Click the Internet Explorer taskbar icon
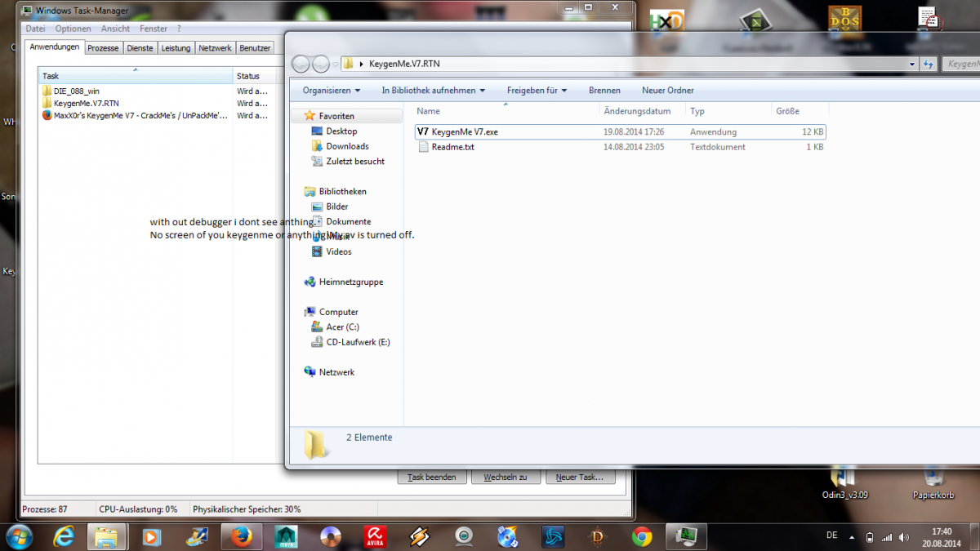The image size is (980, 551). [x=64, y=536]
